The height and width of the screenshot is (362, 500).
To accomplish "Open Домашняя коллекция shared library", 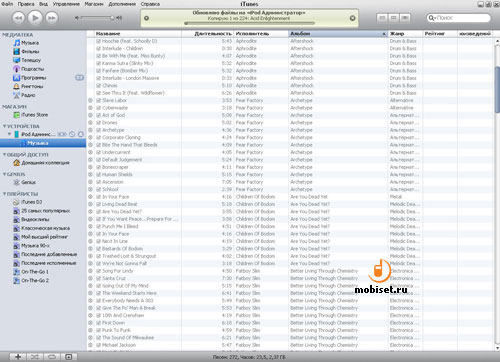I will pos(41,163).
